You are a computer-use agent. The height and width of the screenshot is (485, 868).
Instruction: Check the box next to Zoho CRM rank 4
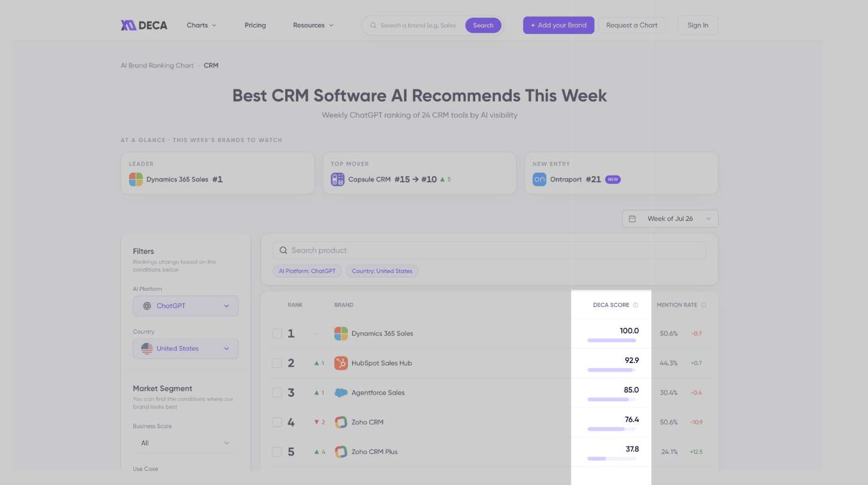277,422
